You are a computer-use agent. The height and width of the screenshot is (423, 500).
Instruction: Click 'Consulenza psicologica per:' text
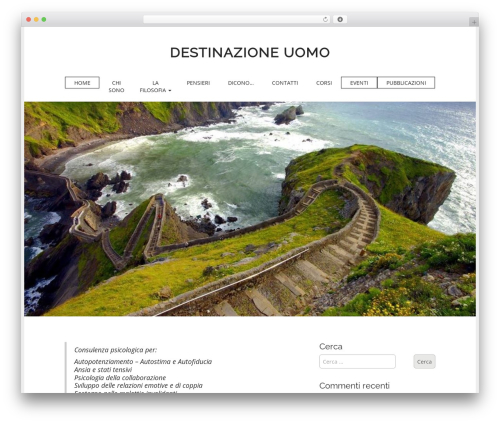point(115,350)
